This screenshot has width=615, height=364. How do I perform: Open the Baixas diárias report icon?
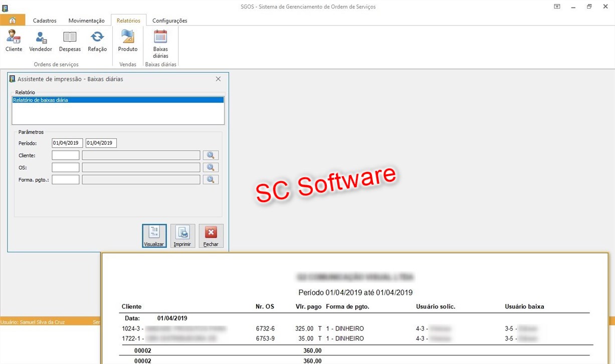[x=160, y=43]
